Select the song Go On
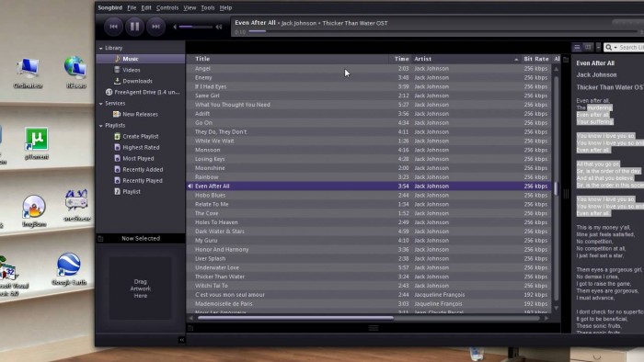The image size is (644, 362). click(x=368, y=122)
